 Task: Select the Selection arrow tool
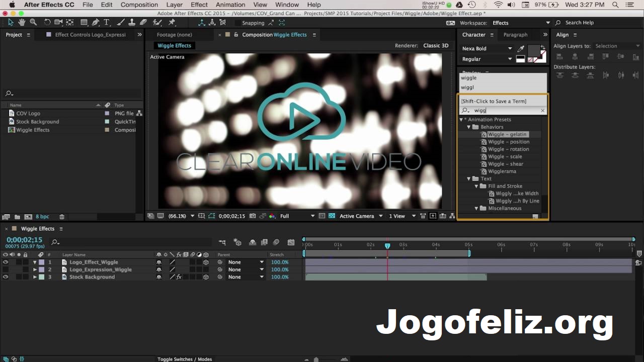(11, 23)
